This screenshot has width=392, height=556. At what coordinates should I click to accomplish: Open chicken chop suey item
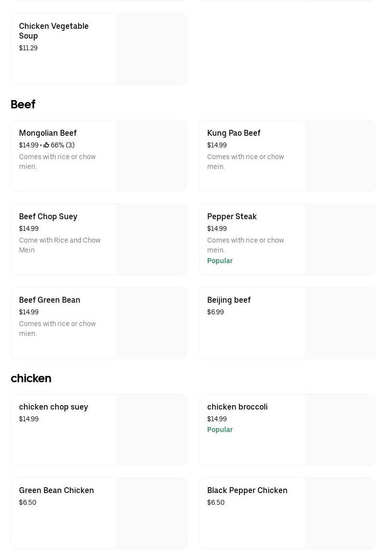(x=53, y=407)
